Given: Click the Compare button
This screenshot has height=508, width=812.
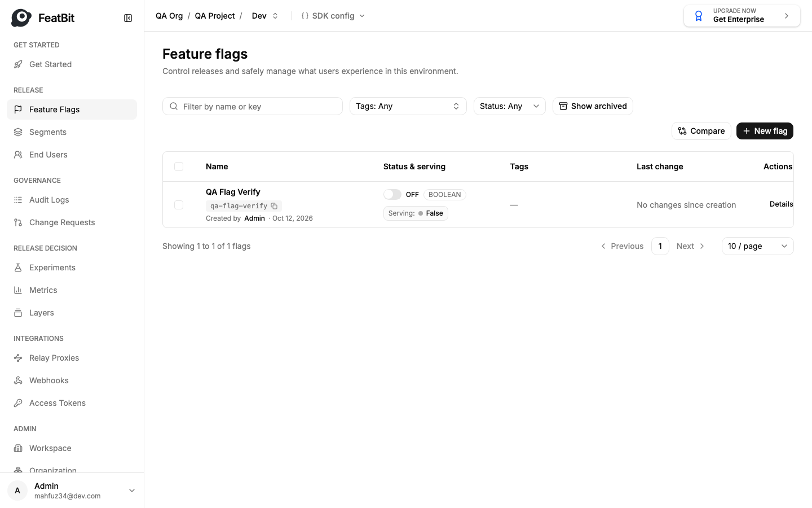Looking at the screenshot, I should coord(701,131).
